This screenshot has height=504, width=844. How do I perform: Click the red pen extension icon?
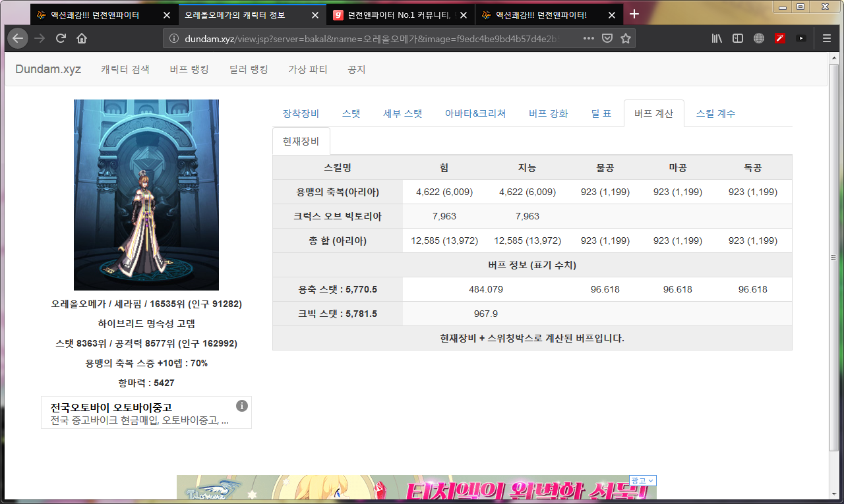coord(780,38)
